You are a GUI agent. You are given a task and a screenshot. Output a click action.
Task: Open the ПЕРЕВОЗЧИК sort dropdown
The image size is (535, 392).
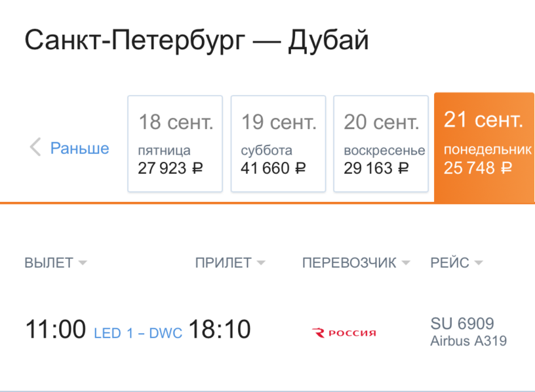click(x=356, y=263)
